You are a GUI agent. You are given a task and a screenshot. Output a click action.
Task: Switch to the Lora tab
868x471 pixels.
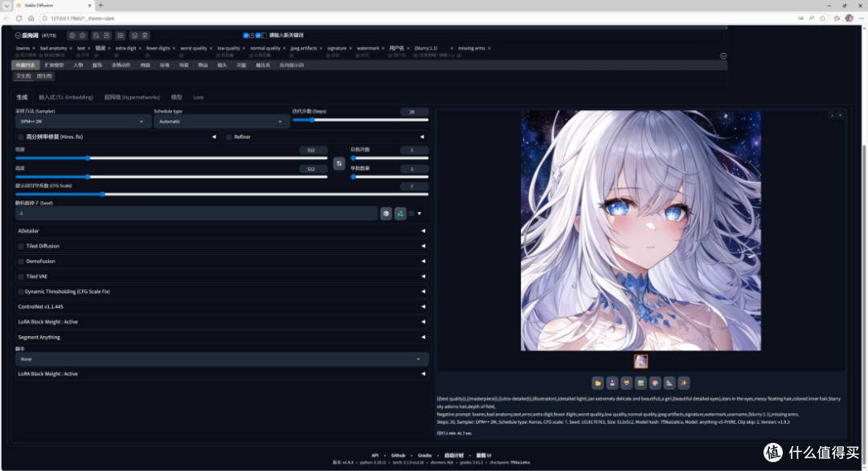[199, 97]
